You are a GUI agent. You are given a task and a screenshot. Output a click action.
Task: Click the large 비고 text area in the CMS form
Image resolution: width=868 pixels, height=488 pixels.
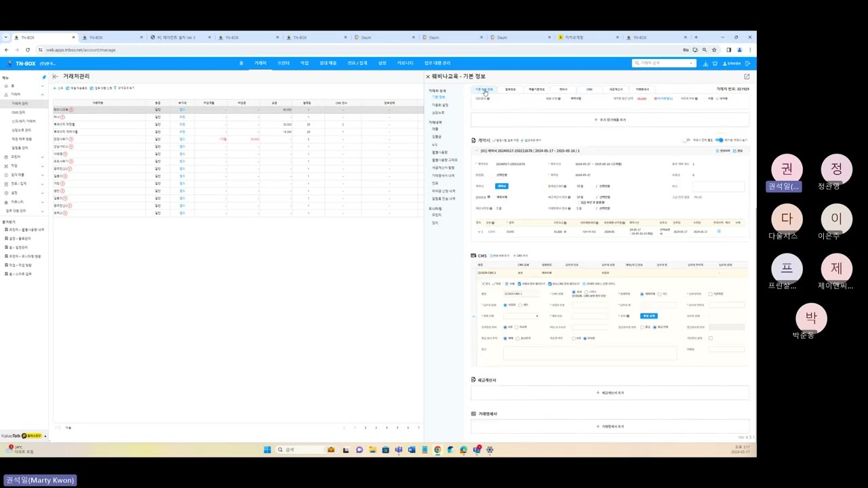coord(590,352)
